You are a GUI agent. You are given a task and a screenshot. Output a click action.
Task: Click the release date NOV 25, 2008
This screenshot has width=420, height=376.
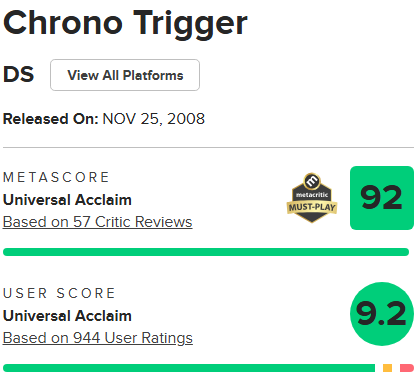point(154,119)
